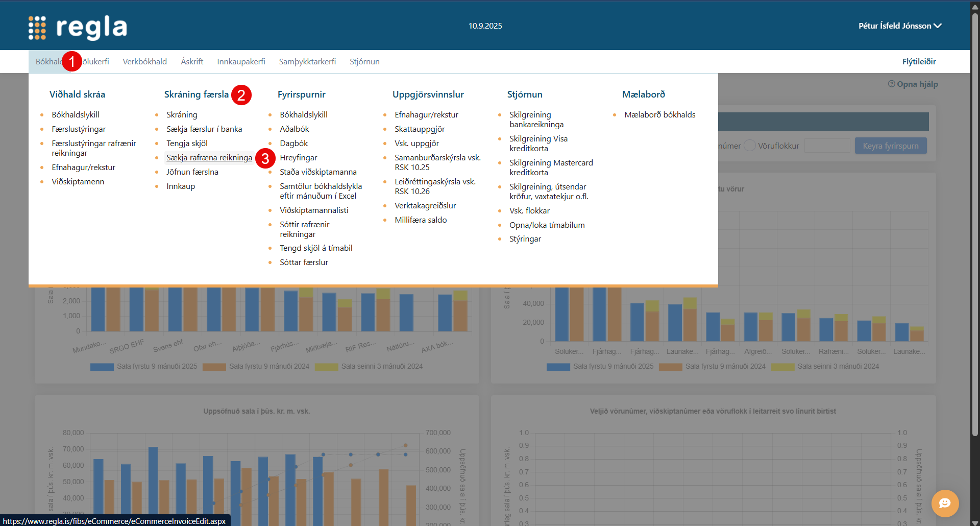Open the Innkaupakerfi menu
The height and width of the screenshot is (526, 980).
241,62
